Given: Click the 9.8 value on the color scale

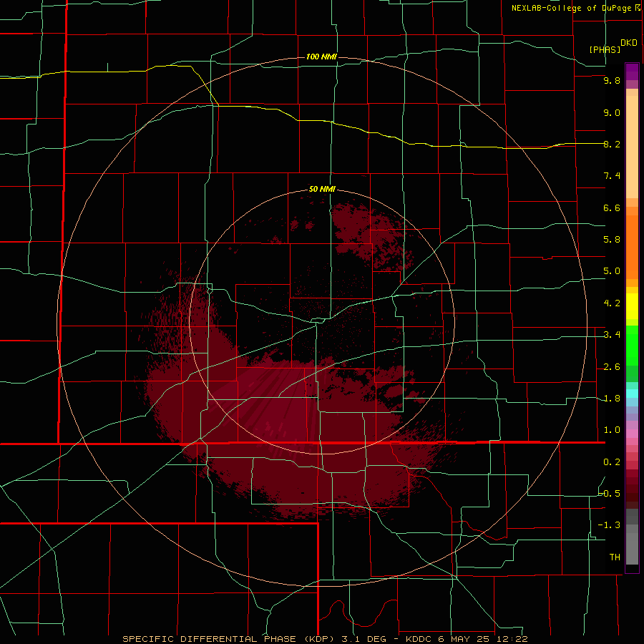Looking at the screenshot, I should click(x=612, y=80).
